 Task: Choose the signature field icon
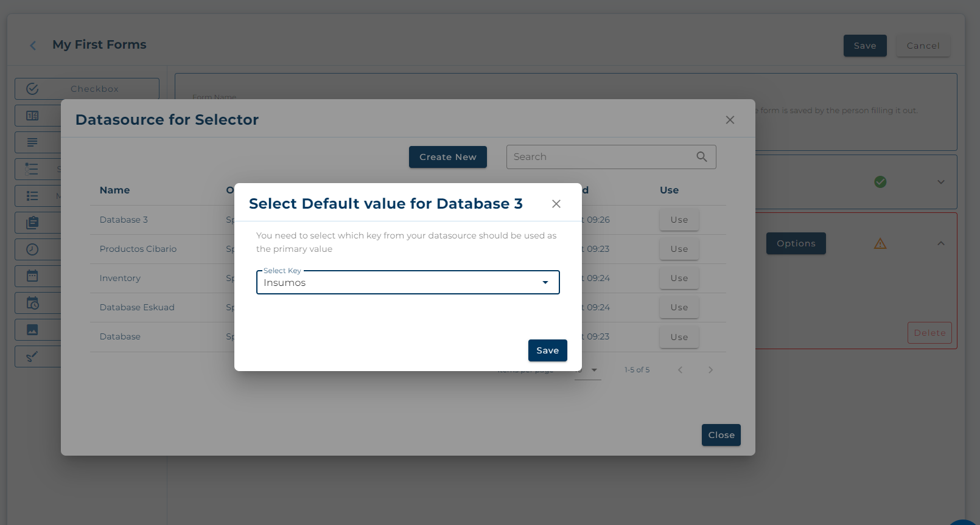pos(33,356)
